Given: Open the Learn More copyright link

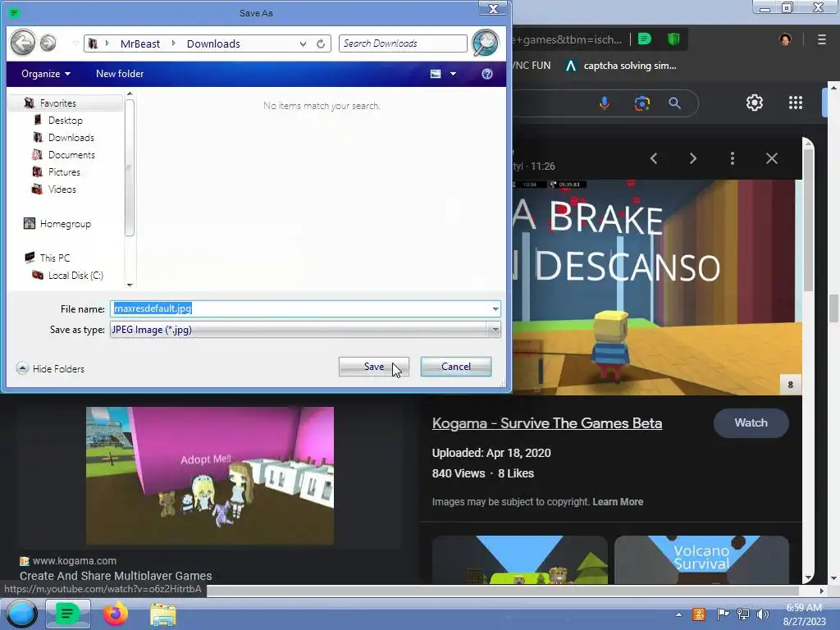Looking at the screenshot, I should [x=618, y=502].
